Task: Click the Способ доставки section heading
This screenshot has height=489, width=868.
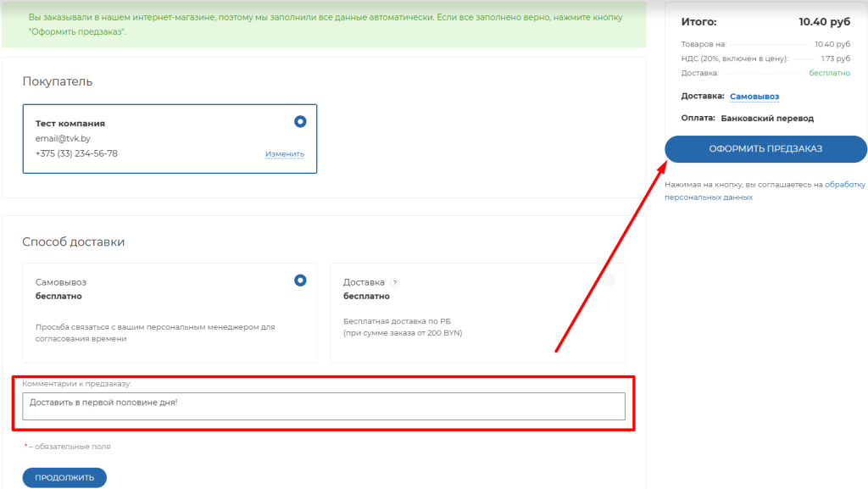Action: coord(73,242)
